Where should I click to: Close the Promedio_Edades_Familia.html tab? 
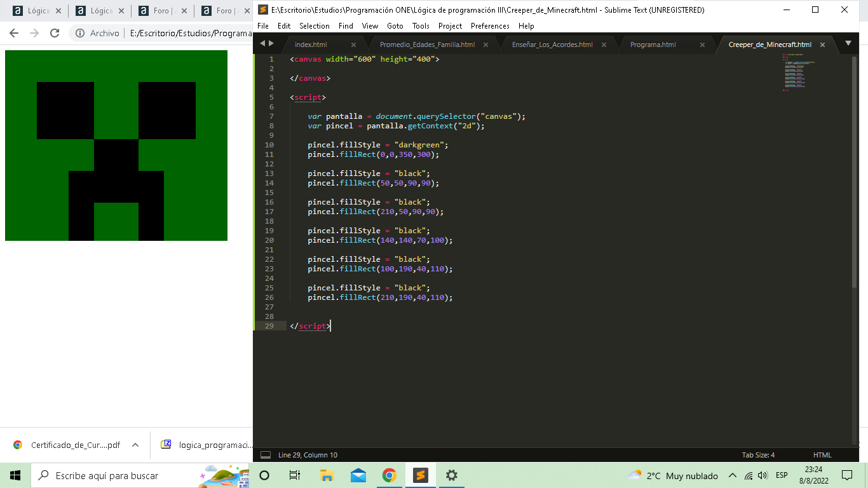point(486,44)
